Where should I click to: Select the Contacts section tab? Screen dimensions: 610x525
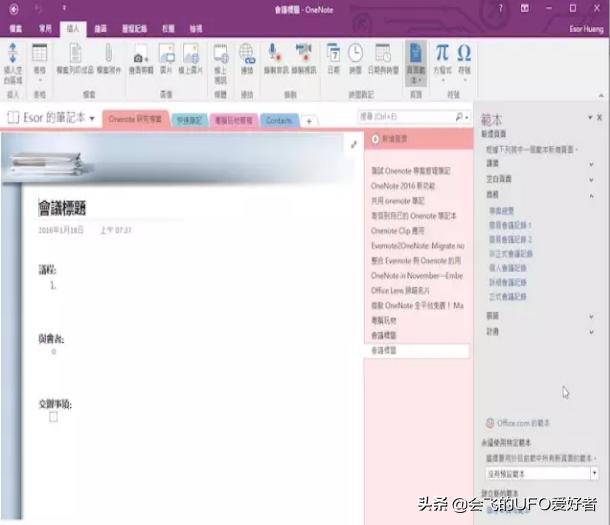tap(279, 121)
